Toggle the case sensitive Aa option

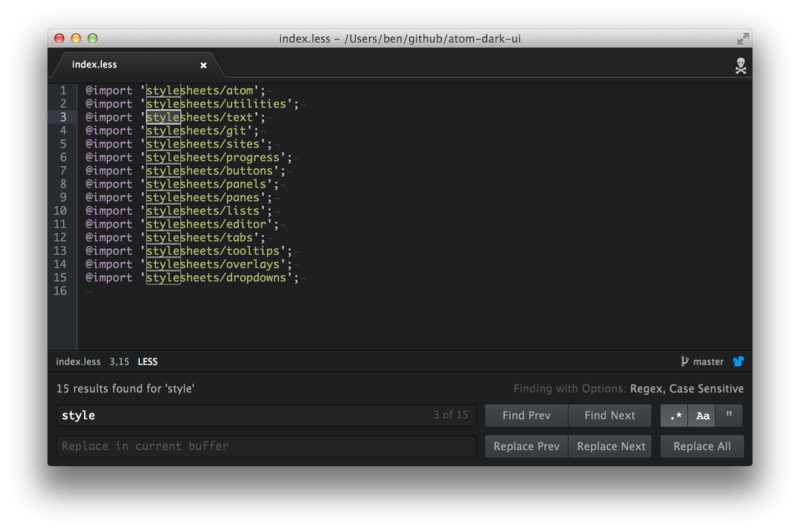[x=702, y=416]
